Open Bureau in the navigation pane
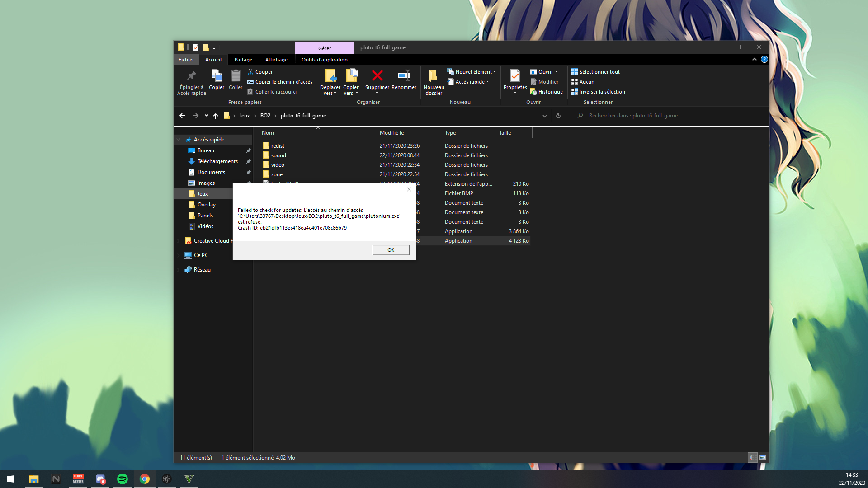The height and width of the screenshot is (488, 868). (x=206, y=150)
